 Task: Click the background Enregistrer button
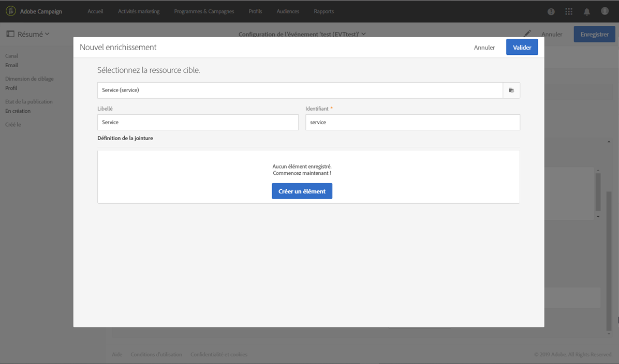(595, 34)
